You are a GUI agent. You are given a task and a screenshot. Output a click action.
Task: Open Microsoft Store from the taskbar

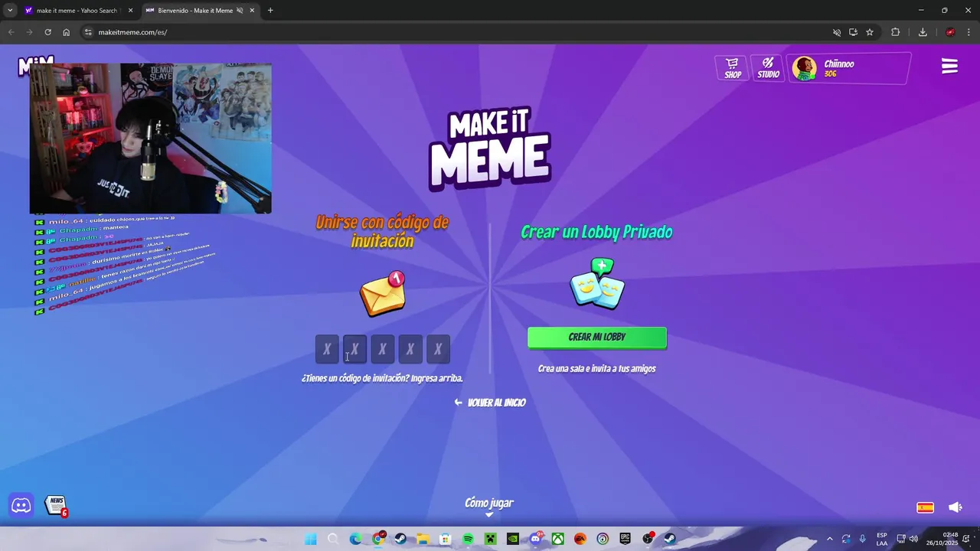(446, 539)
